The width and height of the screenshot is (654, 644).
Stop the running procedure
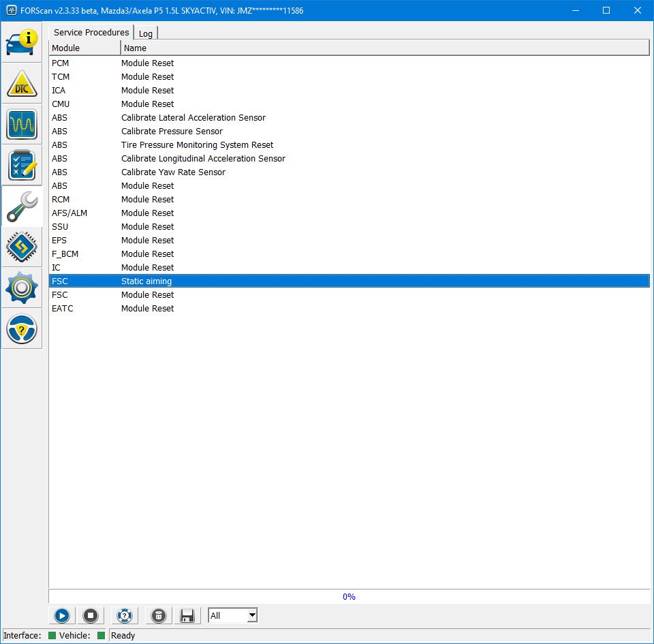click(90, 615)
